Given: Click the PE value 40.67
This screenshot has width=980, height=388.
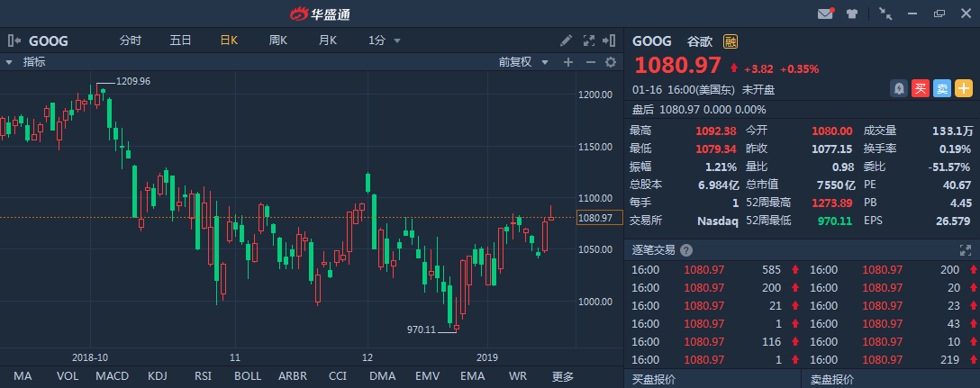Looking at the screenshot, I should 957,185.
